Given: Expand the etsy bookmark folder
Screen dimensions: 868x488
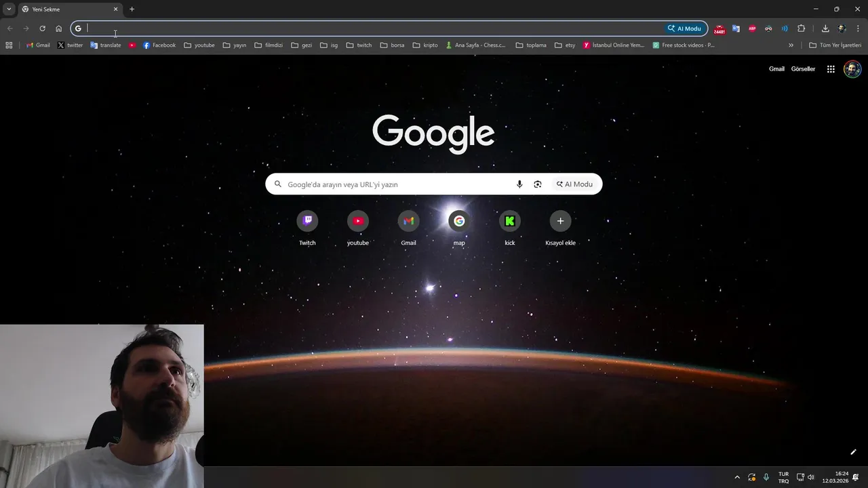Looking at the screenshot, I should pyautogui.click(x=564, y=45).
